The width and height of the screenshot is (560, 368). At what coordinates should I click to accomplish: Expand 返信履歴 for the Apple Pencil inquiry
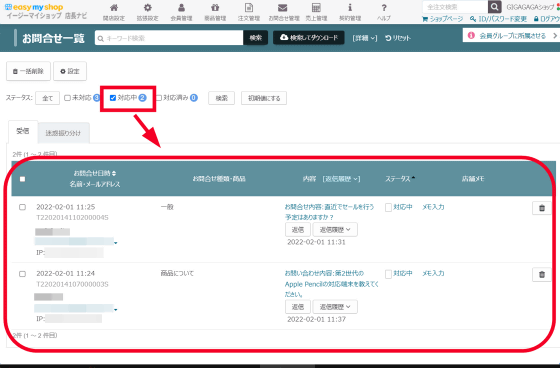pos(335,307)
